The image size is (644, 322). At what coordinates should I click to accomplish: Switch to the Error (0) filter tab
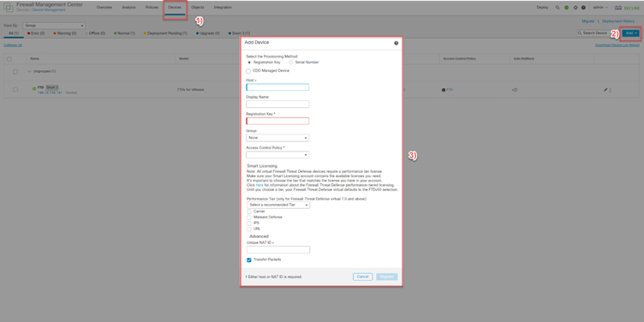(x=36, y=33)
